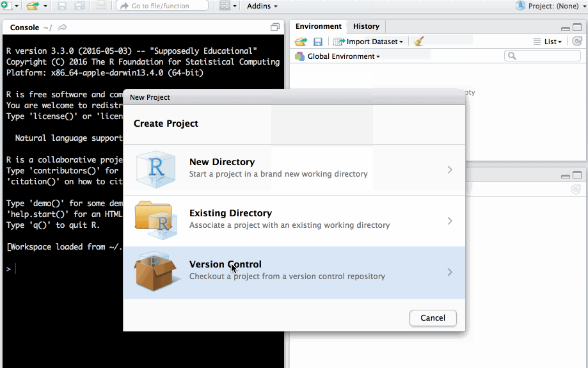The width and height of the screenshot is (588, 368).
Task: Click Existing Directory folder icon
Action: click(155, 221)
